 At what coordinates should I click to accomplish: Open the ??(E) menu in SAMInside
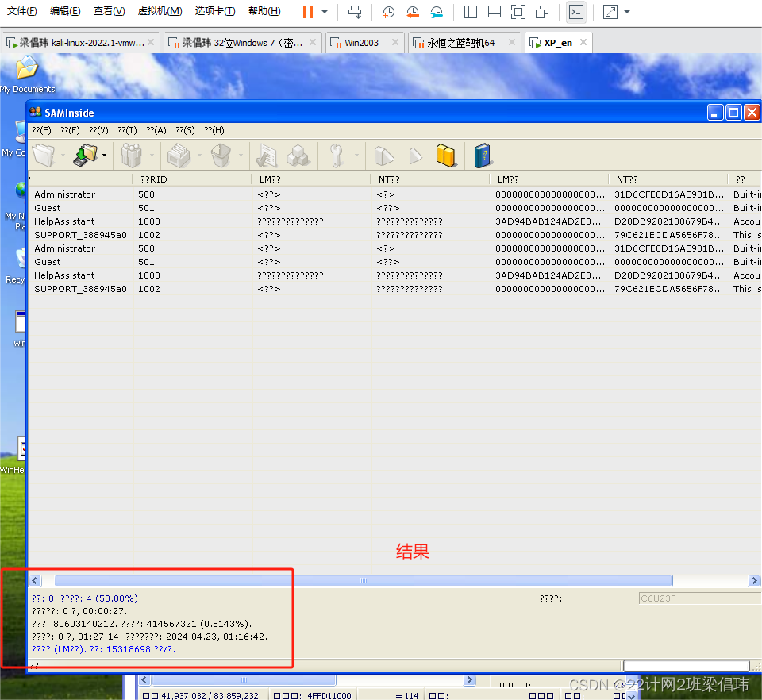click(x=70, y=130)
